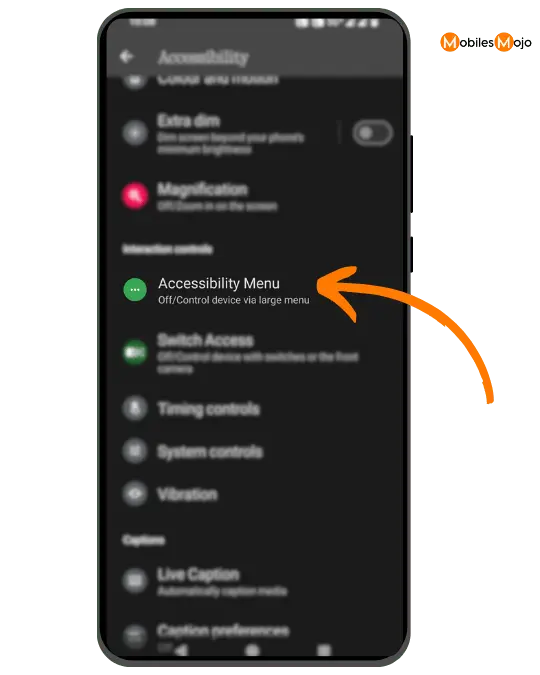Tap the home navigation button
Screen dimensions: 540x675
[x=252, y=650]
